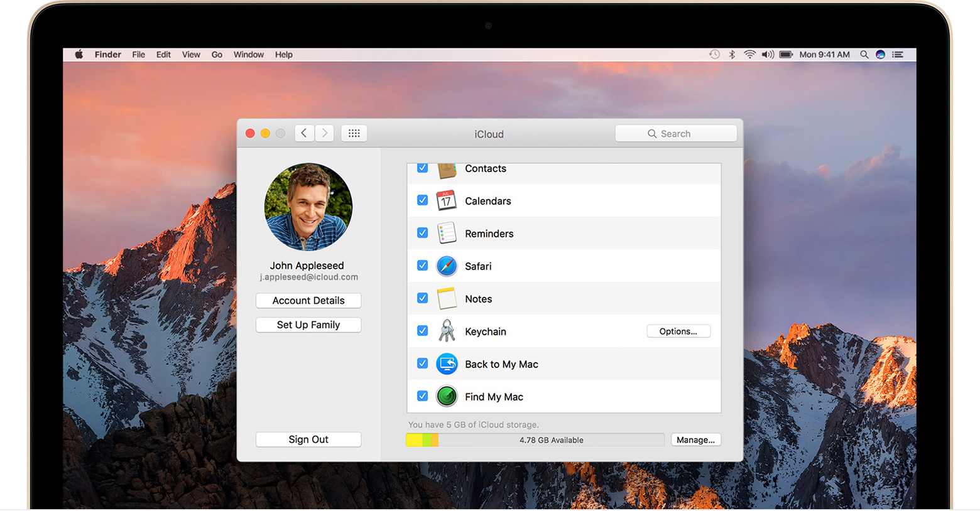Open Keychain Options button
The image size is (980, 511).
(x=678, y=331)
